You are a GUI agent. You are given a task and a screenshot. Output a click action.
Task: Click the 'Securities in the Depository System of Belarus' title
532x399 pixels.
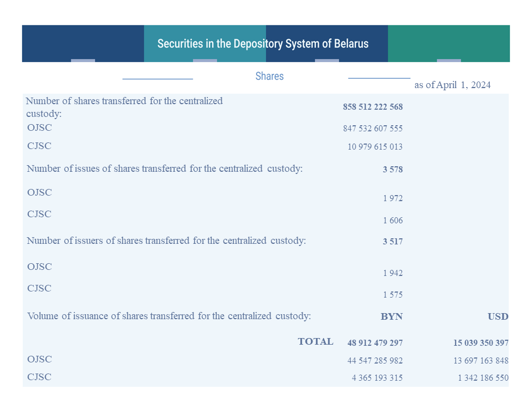point(263,44)
